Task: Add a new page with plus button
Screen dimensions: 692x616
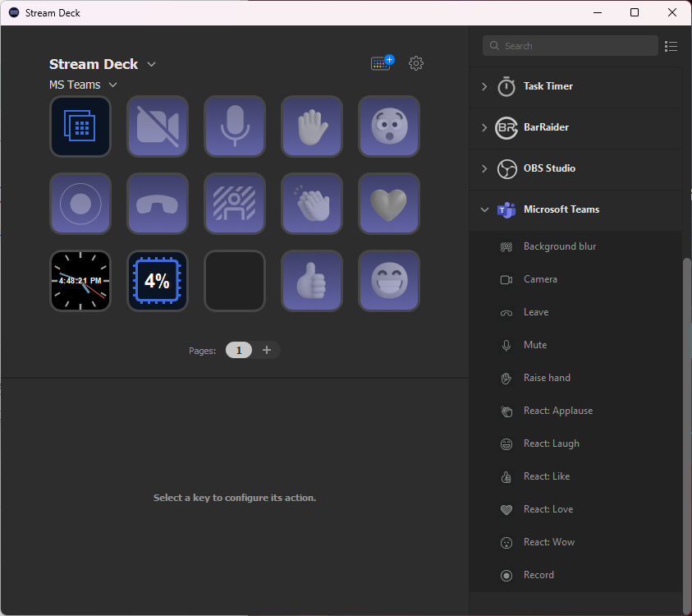Action: coord(267,350)
